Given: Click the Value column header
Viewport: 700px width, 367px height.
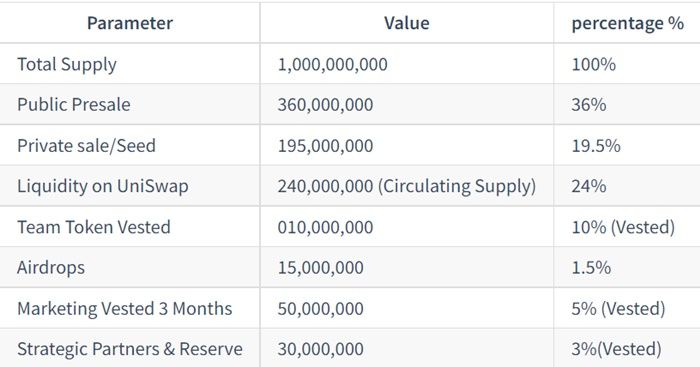Looking at the screenshot, I should 407,23.
